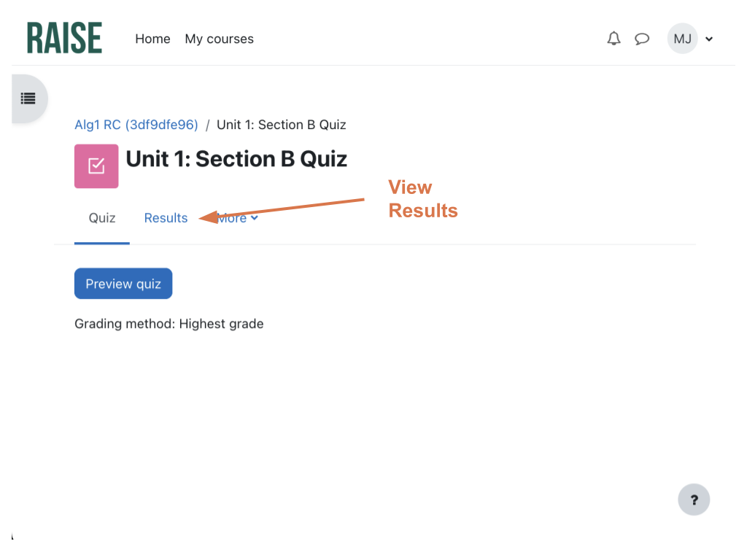This screenshot has height=560, width=747.
Task: Click the RAISE logo
Action: 64,38
